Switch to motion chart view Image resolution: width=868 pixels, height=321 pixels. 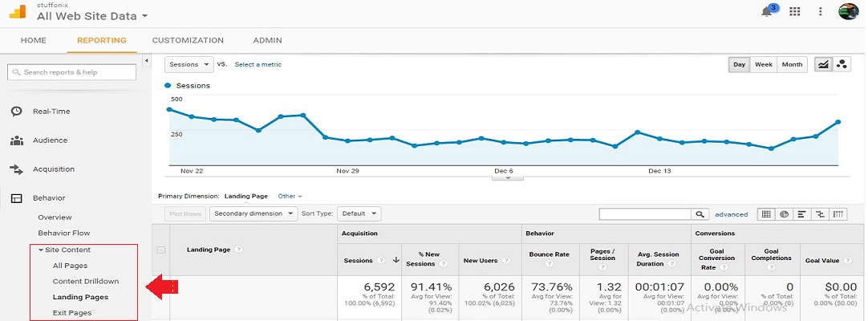pos(842,65)
